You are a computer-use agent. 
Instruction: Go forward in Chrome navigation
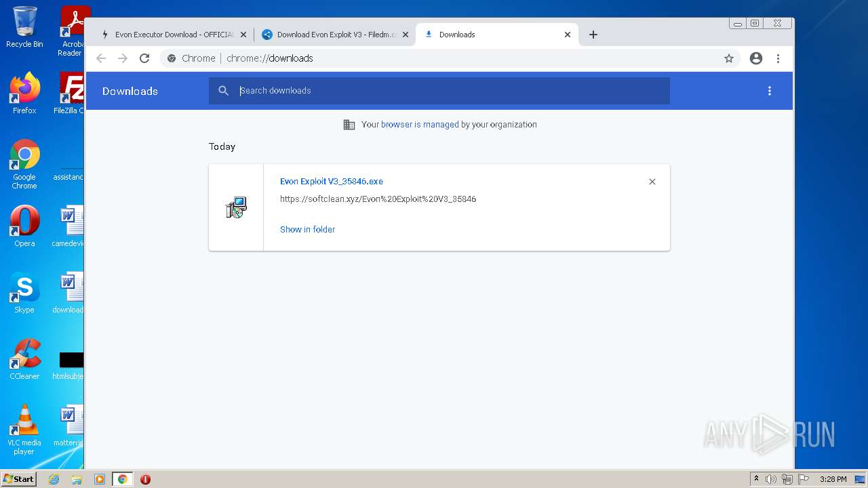click(123, 58)
